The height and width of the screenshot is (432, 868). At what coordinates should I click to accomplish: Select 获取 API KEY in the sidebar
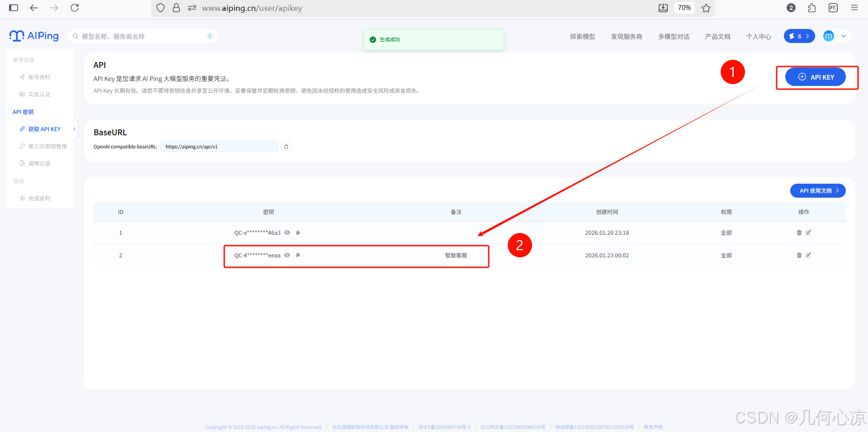coord(41,129)
